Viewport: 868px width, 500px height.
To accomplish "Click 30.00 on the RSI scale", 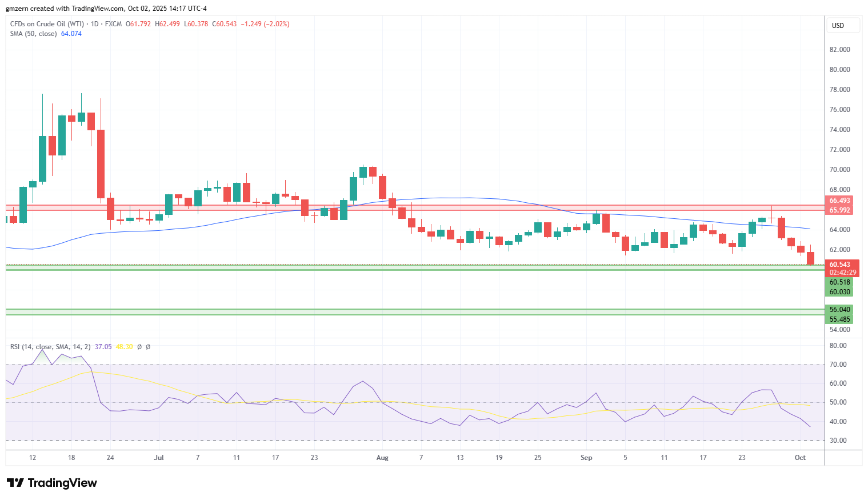I will click(838, 441).
